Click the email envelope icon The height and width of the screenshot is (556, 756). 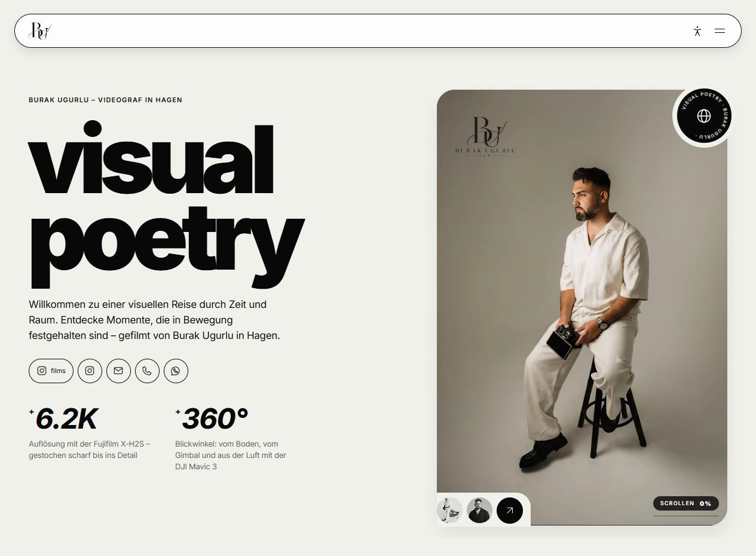(x=118, y=371)
